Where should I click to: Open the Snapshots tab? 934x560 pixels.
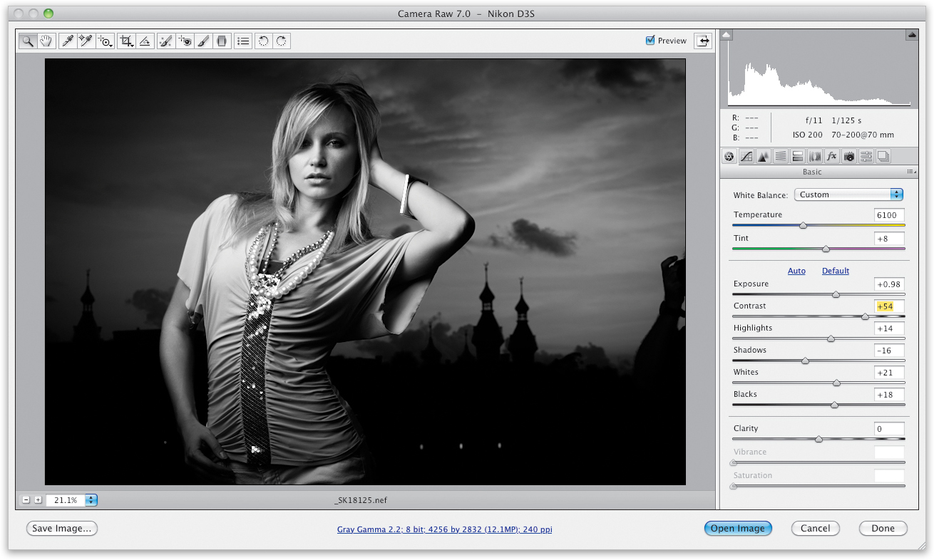[883, 157]
